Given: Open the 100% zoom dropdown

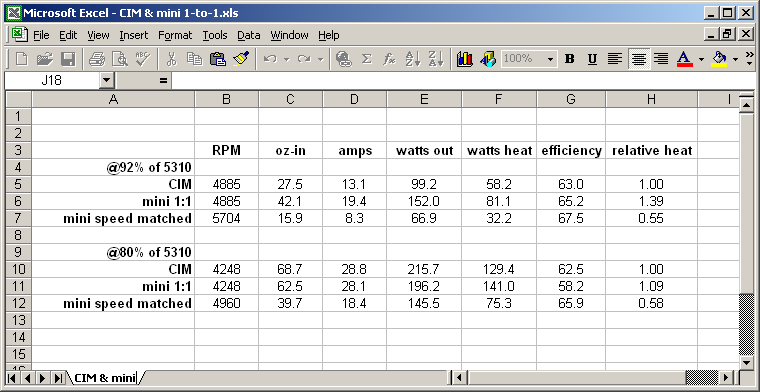Looking at the screenshot, I should [x=550, y=59].
